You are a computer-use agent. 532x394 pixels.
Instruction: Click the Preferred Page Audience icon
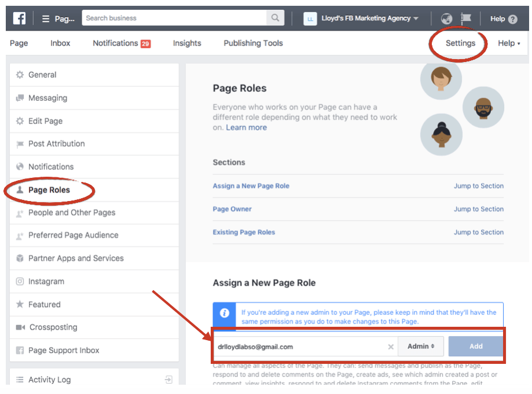point(20,236)
